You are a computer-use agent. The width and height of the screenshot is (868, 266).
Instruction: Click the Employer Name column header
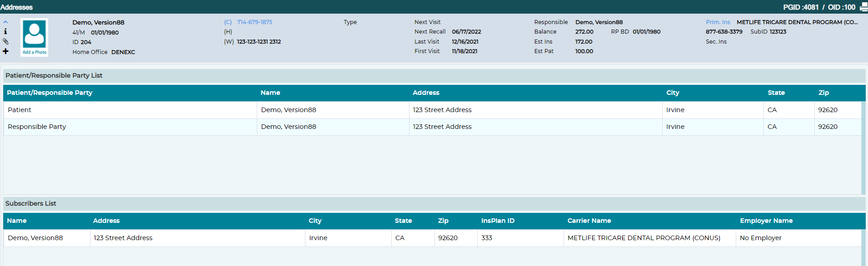click(766, 221)
